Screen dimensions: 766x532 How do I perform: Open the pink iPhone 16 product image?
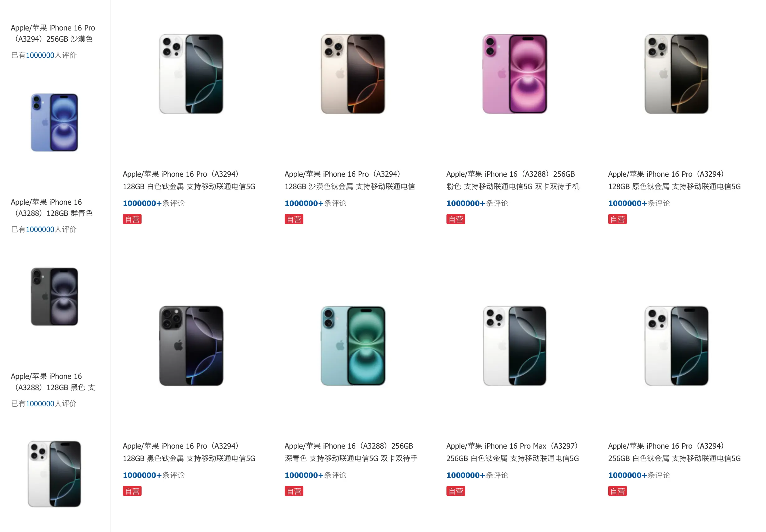coord(514,74)
